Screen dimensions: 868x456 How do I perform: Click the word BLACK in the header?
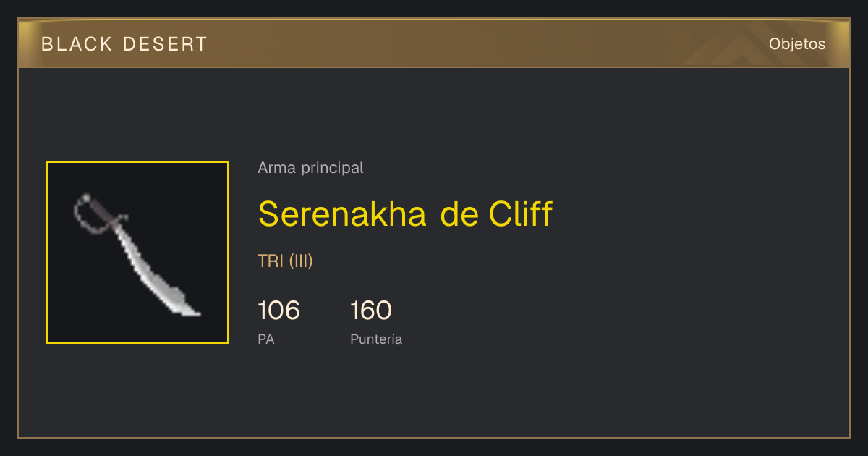pos(77,44)
